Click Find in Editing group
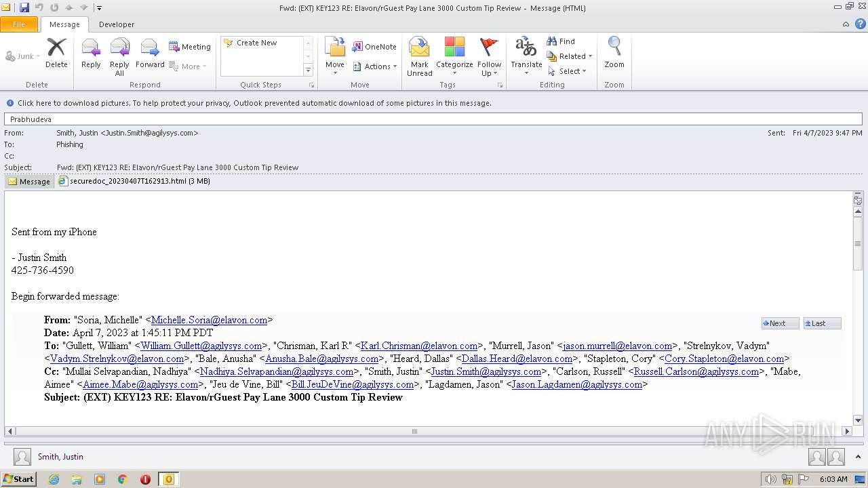This screenshot has width=868, height=488. pos(561,41)
